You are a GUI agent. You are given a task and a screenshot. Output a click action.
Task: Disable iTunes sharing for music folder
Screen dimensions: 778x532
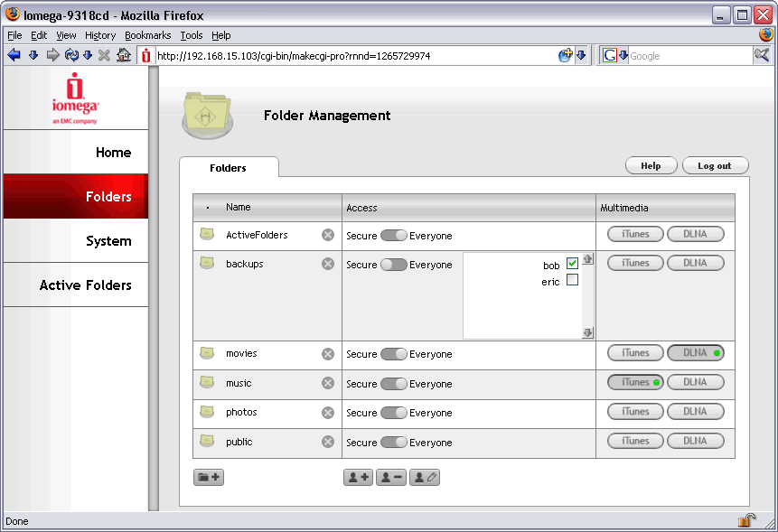[x=635, y=382]
